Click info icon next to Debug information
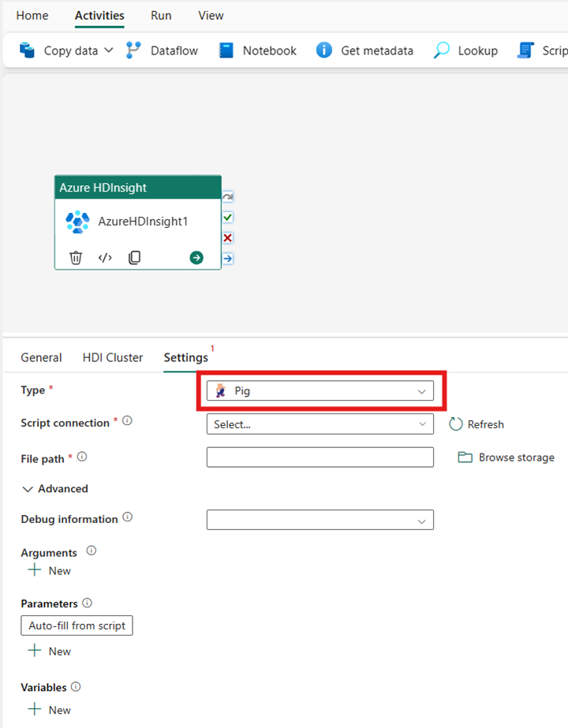Viewport: 568px width, 728px height. coord(127,517)
